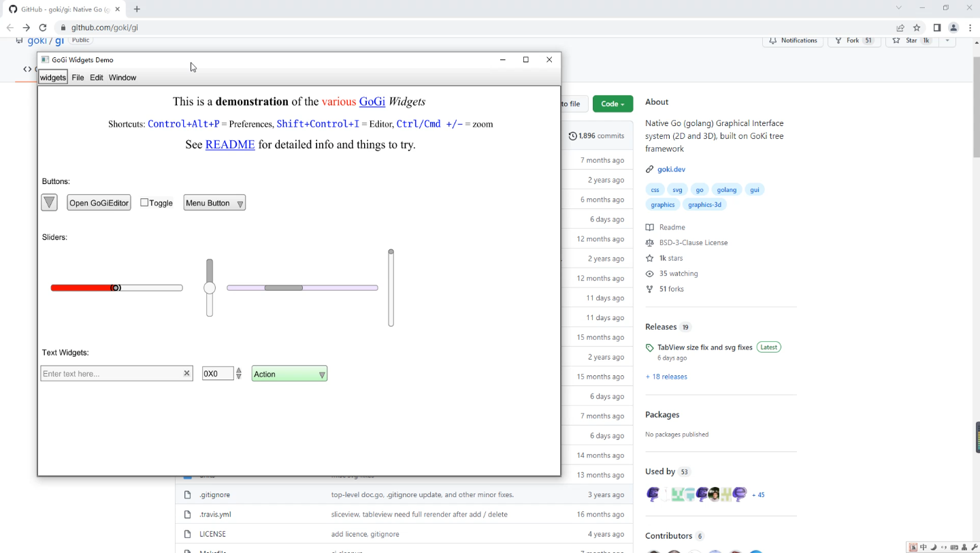View the 35 watching link

click(672, 274)
